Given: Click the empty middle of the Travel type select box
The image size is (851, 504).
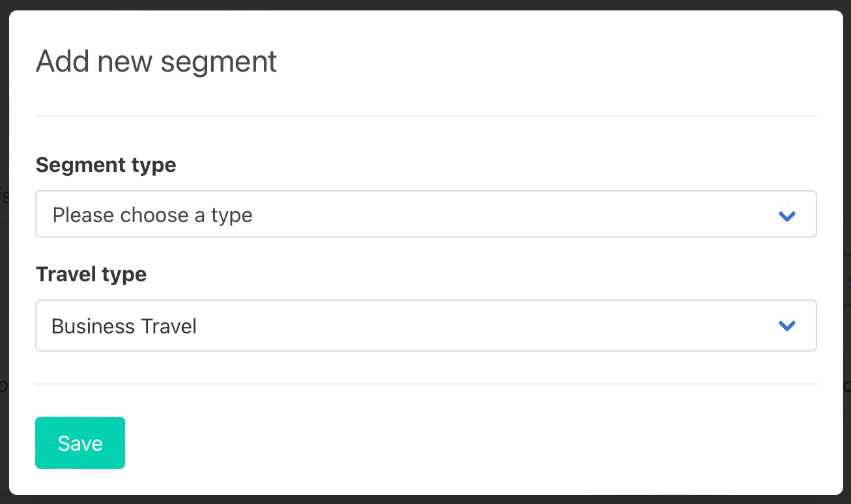Looking at the screenshot, I should click(489, 326).
